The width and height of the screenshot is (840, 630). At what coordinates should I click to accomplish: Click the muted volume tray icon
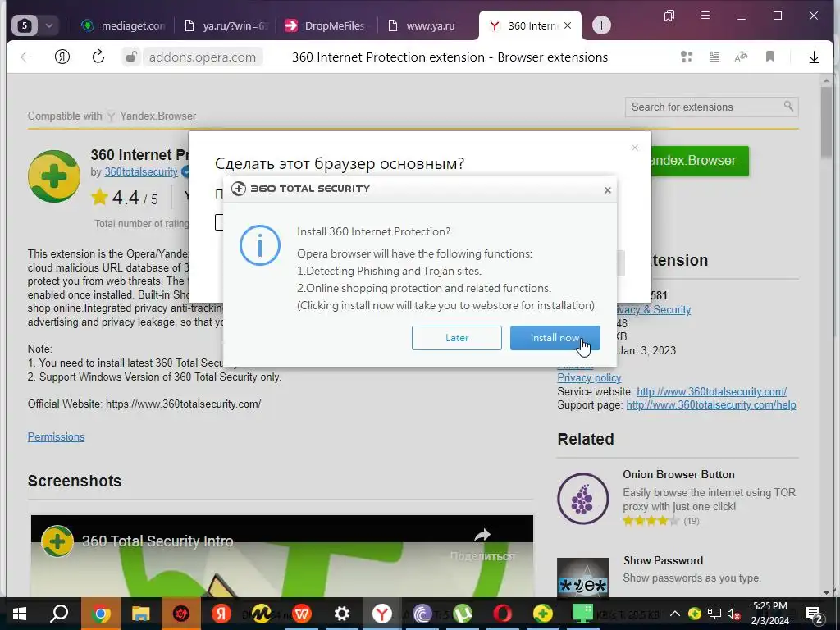coord(734,614)
